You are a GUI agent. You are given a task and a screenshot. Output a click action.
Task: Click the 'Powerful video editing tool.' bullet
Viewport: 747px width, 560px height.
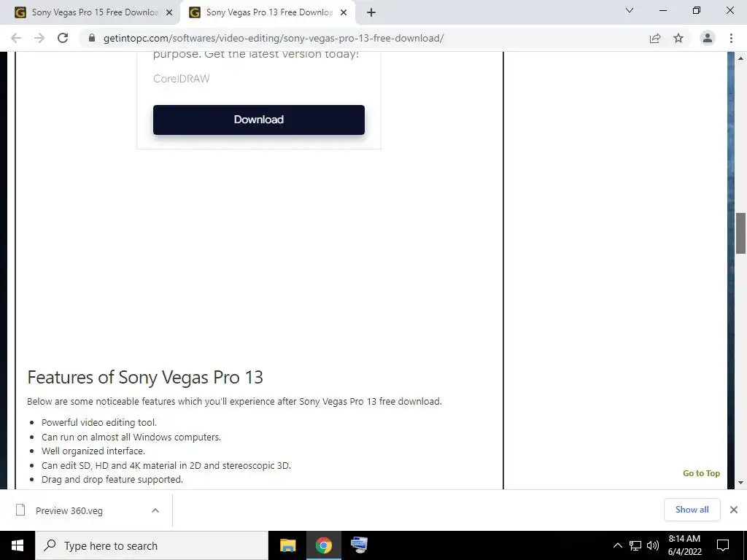tap(99, 422)
